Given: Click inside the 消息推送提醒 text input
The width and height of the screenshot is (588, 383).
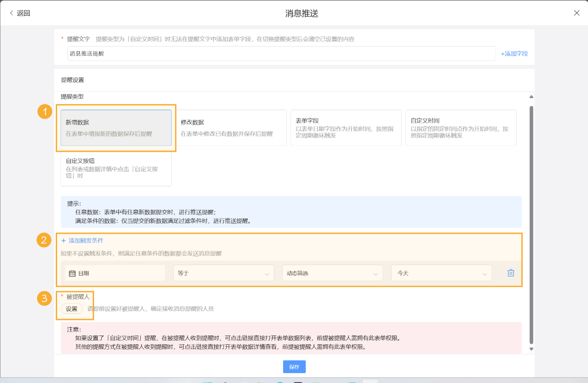Looking at the screenshot, I should pyautogui.click(x=174, y=53).
